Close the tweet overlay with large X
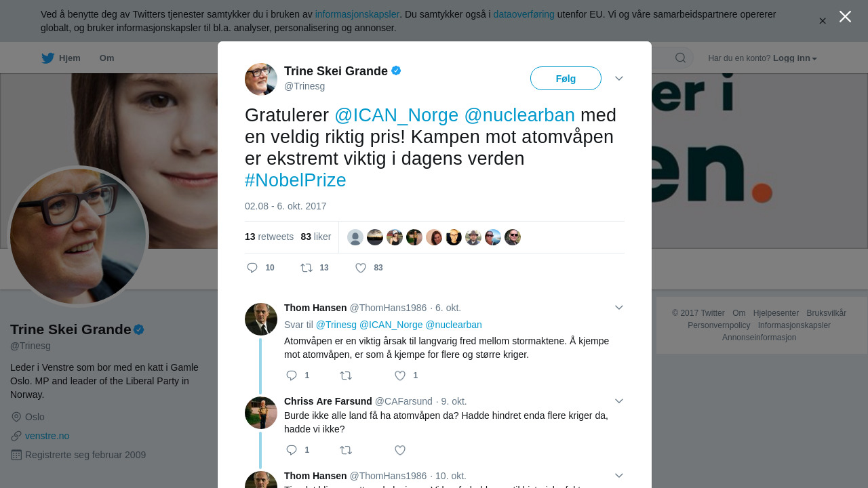The height and width of the screenshot is (488, 868). (x=845, y=16)
